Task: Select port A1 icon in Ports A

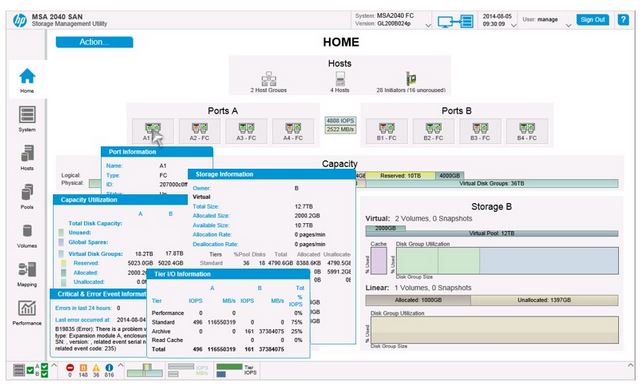Action: pos(153,131)
